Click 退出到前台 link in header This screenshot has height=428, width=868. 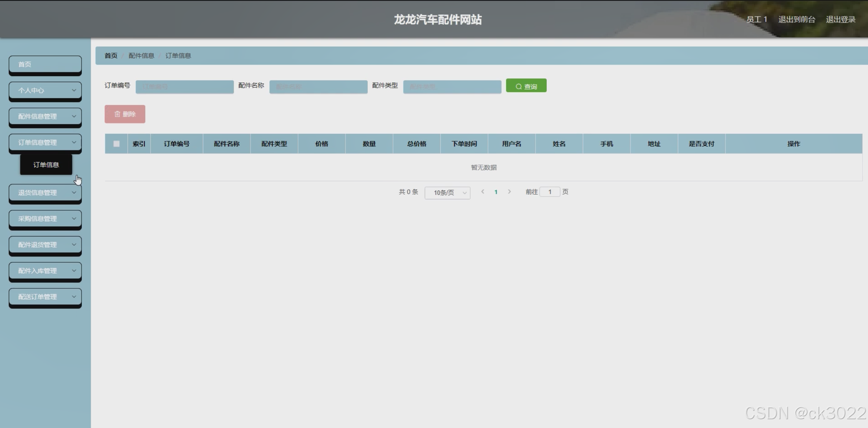coord(797,20)
